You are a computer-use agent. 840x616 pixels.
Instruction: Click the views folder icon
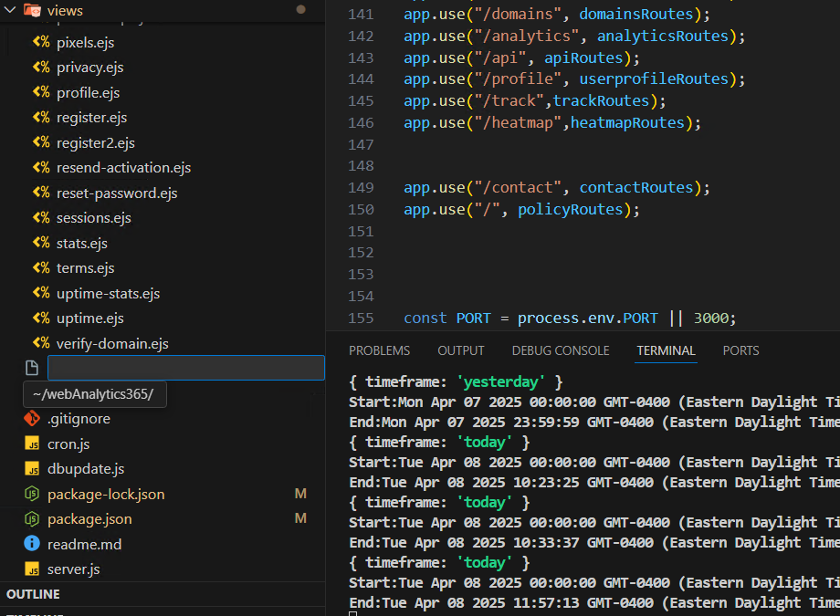click(x=32, y=10)
